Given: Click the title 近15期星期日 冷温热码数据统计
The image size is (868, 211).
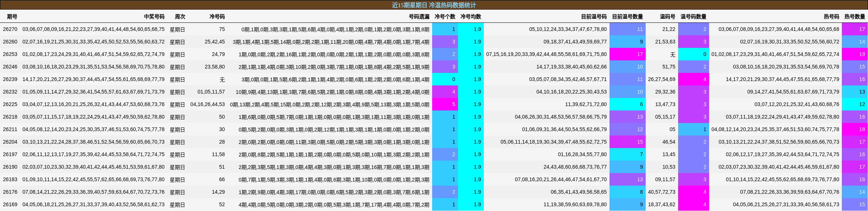Looking at the screenshot, I should [x=434, y=5].
